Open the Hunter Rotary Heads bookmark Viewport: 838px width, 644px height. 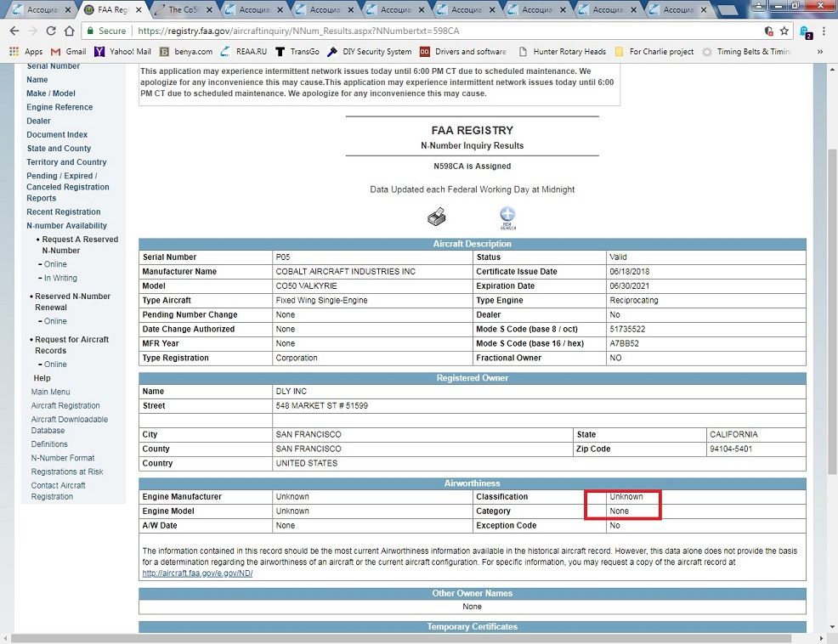[x=562, y=52]
